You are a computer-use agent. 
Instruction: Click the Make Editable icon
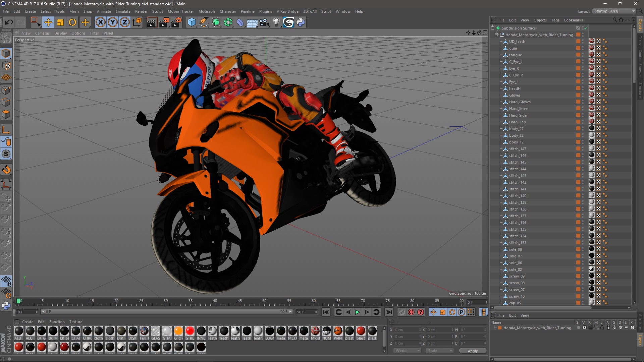[6, 38]
